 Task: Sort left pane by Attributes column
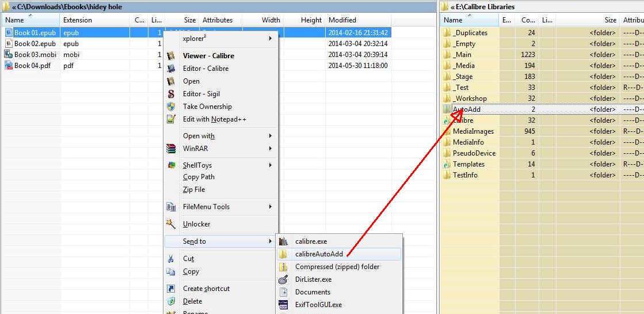220,20
